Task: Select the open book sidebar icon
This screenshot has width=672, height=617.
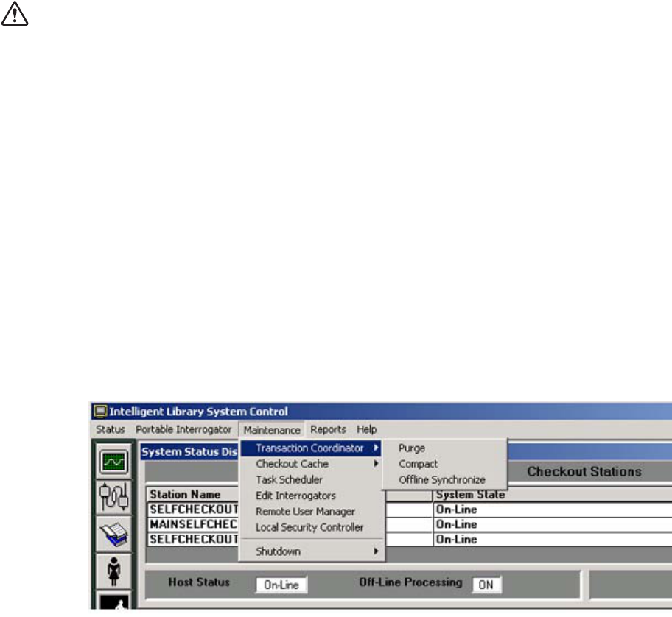Action: (113, 534)
